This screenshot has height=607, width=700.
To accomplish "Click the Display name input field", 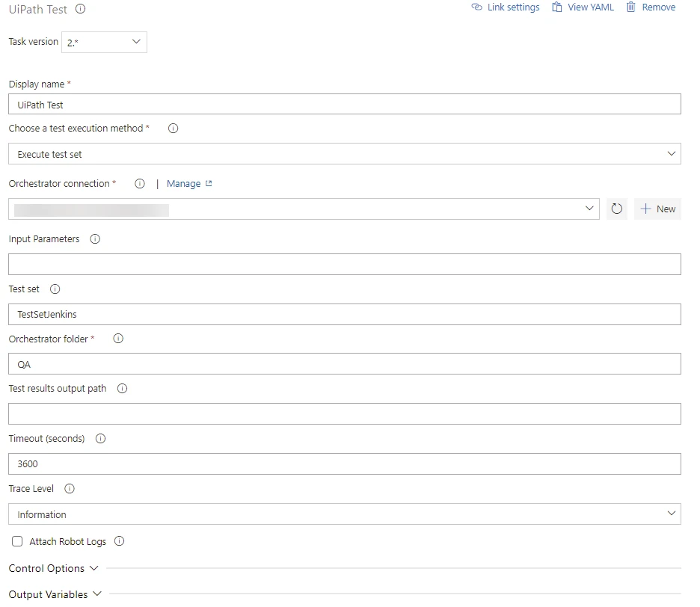I will point(345,105).
